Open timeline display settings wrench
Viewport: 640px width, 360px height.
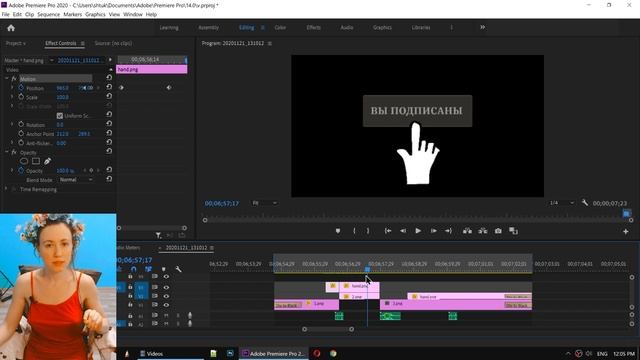(178, 269)
